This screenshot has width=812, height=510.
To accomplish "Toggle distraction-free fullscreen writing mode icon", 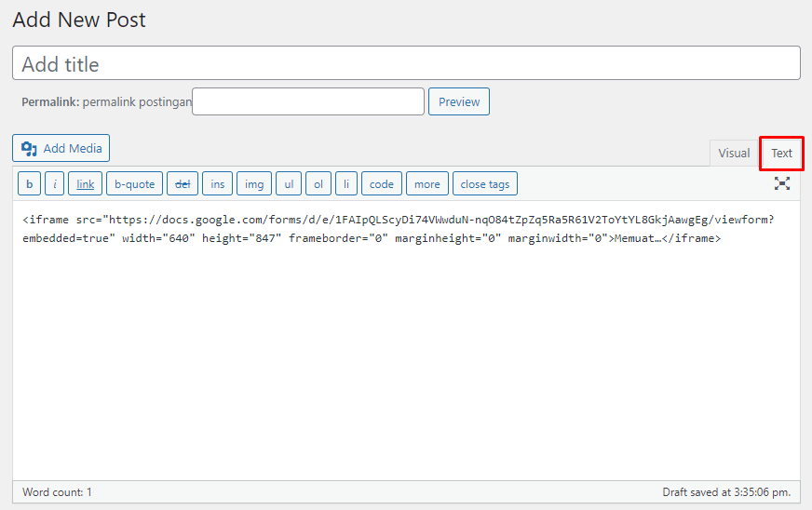I will tap(782, 184).
